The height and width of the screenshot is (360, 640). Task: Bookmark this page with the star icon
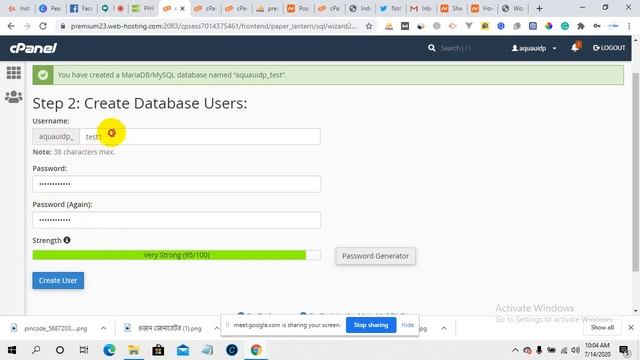(369, 26)
